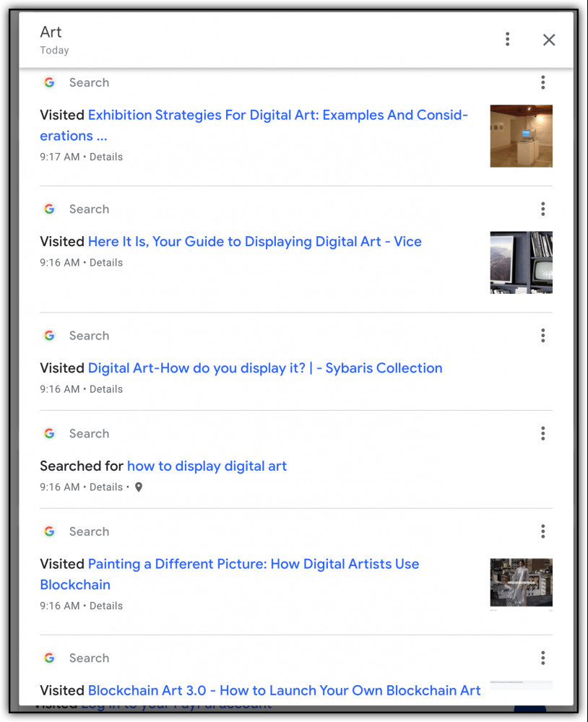Open options for Painting a Different Picture entry
This screenshot has width=588, height=722.
542,531
